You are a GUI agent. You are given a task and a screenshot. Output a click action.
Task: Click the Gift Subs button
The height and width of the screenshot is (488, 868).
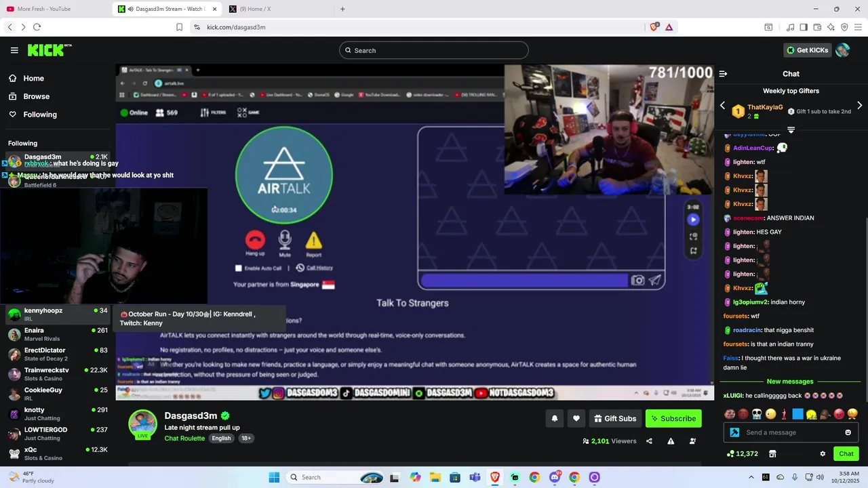[x=615, y=418]
